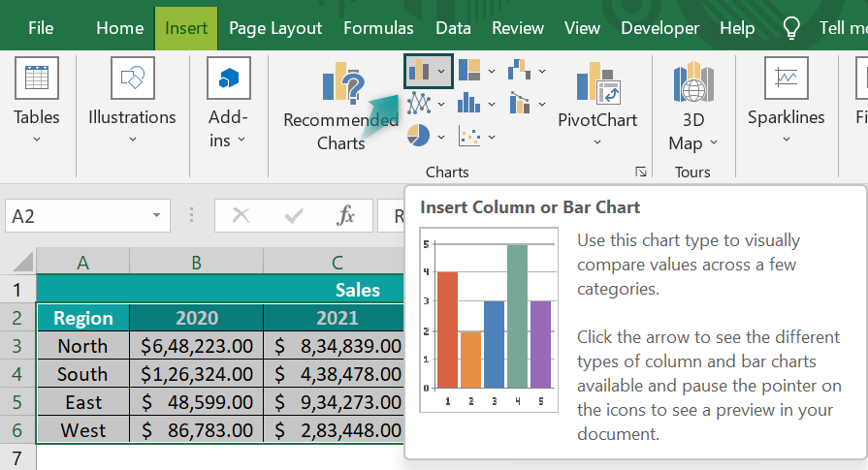Viewport: 868px width, 470px height.
Task: Click the Insert Pie or Doughnut Chart icon
Action: pos(419,136)
